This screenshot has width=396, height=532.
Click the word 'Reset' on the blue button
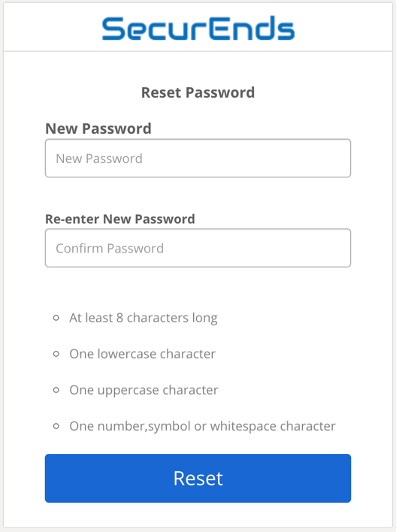(198, 479)
